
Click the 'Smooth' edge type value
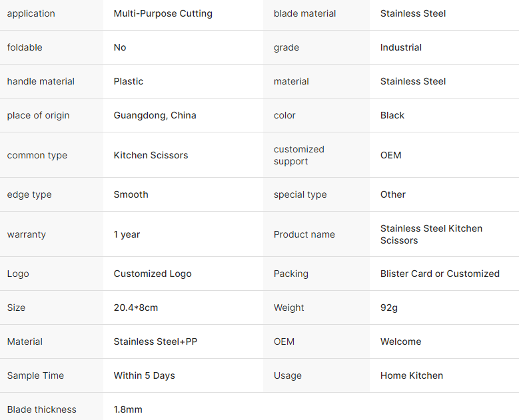131,194
